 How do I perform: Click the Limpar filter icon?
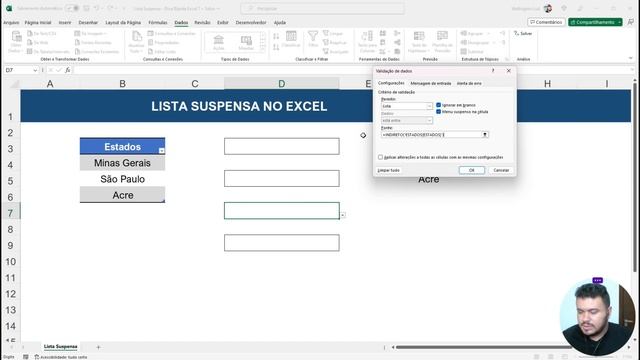click(326, 33)
